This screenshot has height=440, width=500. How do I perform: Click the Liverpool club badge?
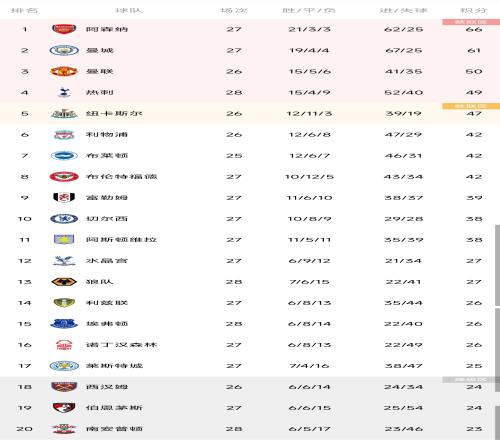[64, 135]
